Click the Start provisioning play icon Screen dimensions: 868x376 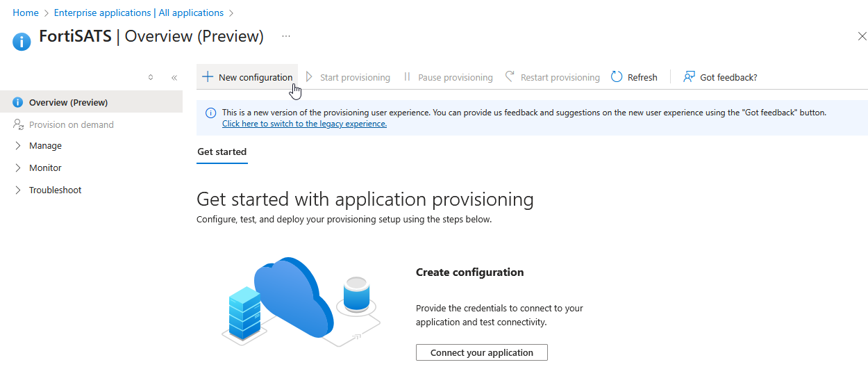tap(309, 77)
